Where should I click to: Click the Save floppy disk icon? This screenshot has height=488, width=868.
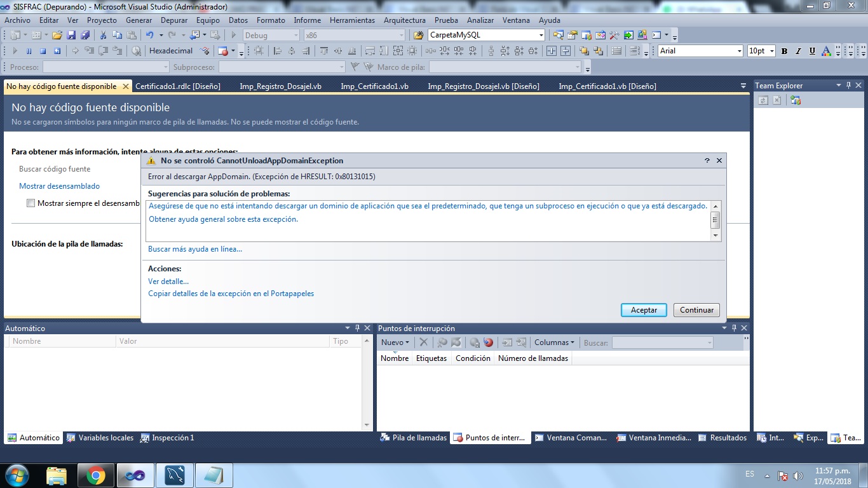coord(71,36)
